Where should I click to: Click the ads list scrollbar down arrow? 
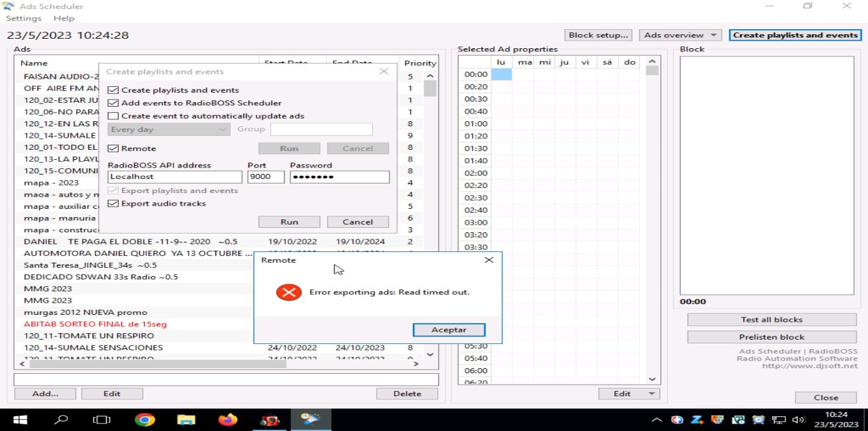tap(430, 354)
